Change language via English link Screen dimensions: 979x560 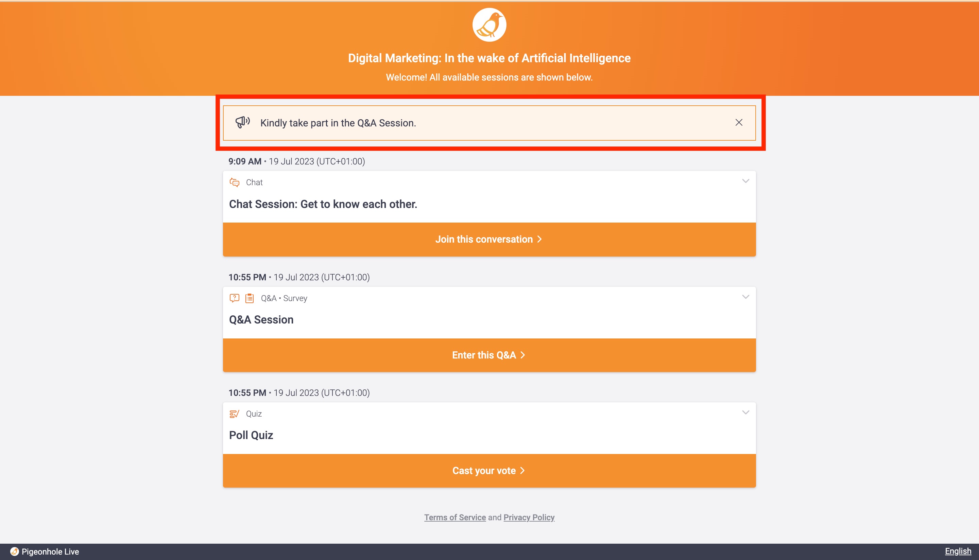(x=958, y=551)
